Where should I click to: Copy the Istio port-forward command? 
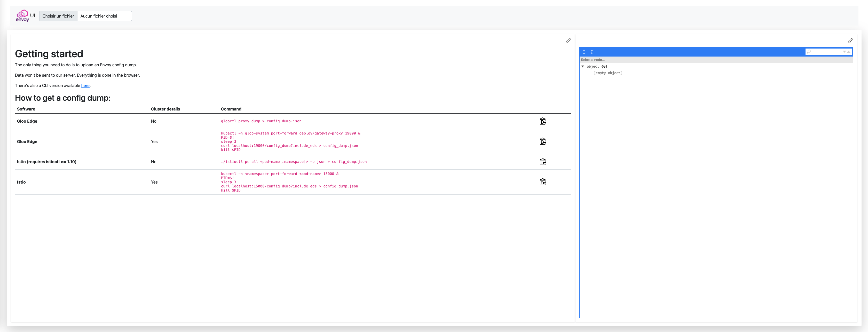tap(542, 182)
